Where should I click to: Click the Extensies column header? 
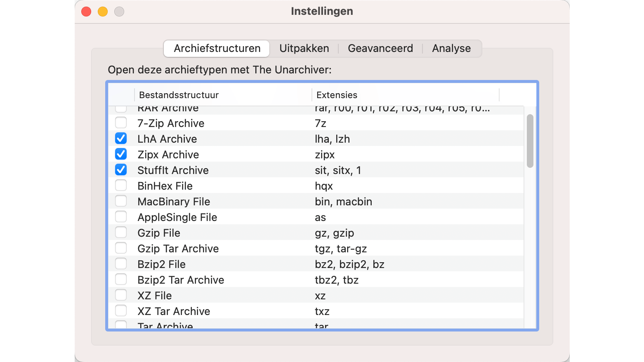click(x=337, y=95)
